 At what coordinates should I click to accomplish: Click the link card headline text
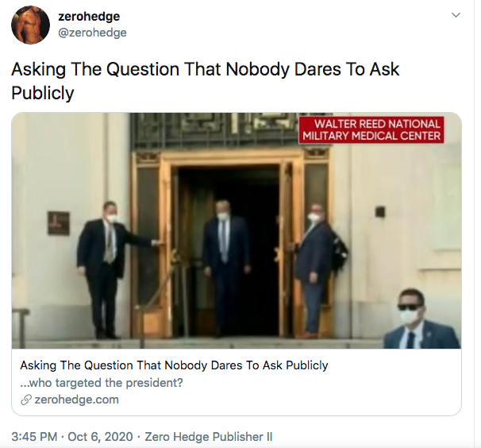coord(174,365)
